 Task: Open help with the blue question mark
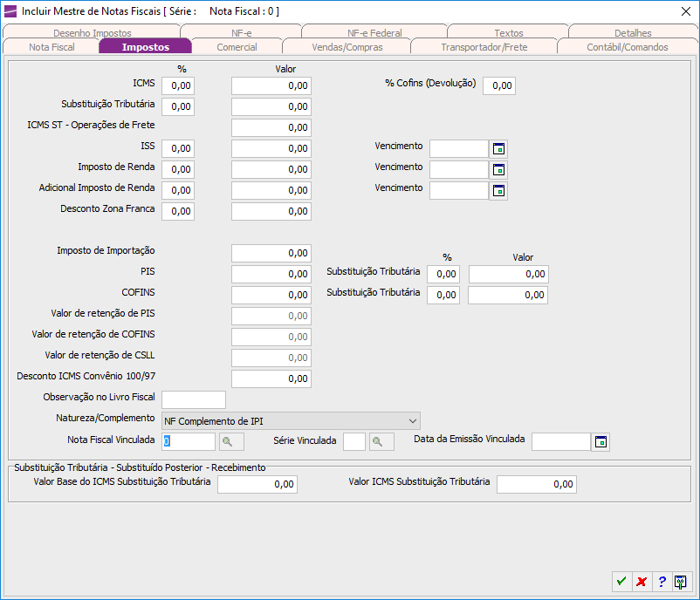pos(662,582)
